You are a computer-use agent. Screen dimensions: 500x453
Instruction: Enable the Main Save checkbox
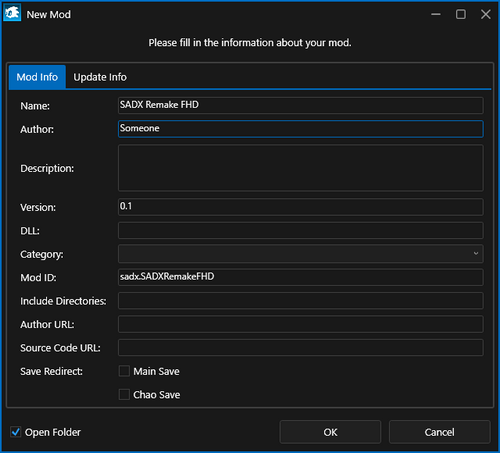(124, 371)
